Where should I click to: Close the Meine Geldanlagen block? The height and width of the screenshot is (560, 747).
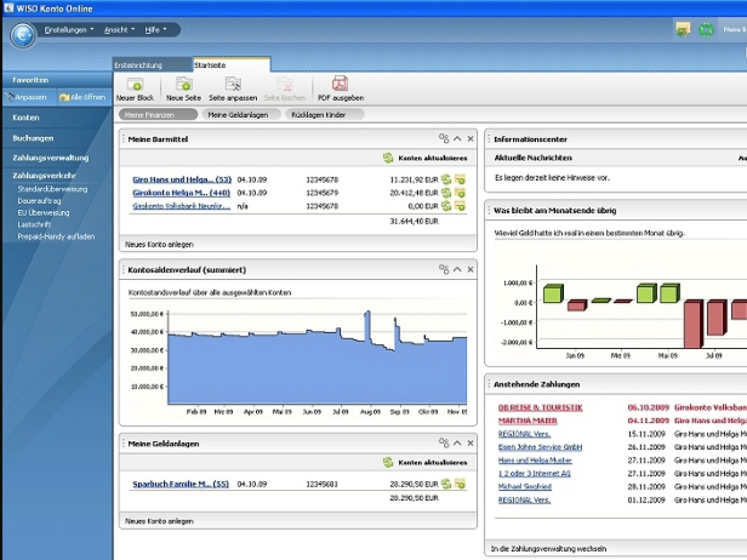(471, 443)
